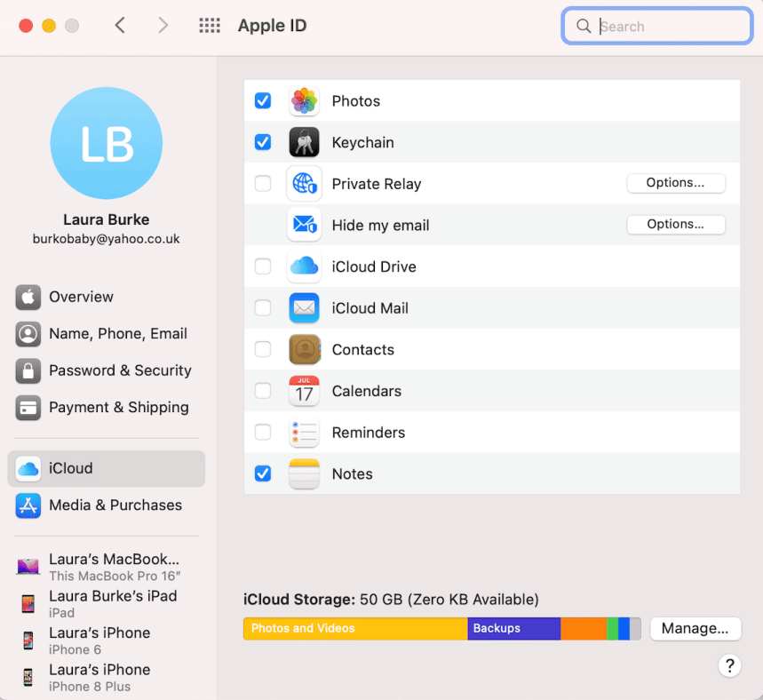Click Photos and Videos storage bar segment
The height and width of the screenshot is (700, 763).
[355, 628]
